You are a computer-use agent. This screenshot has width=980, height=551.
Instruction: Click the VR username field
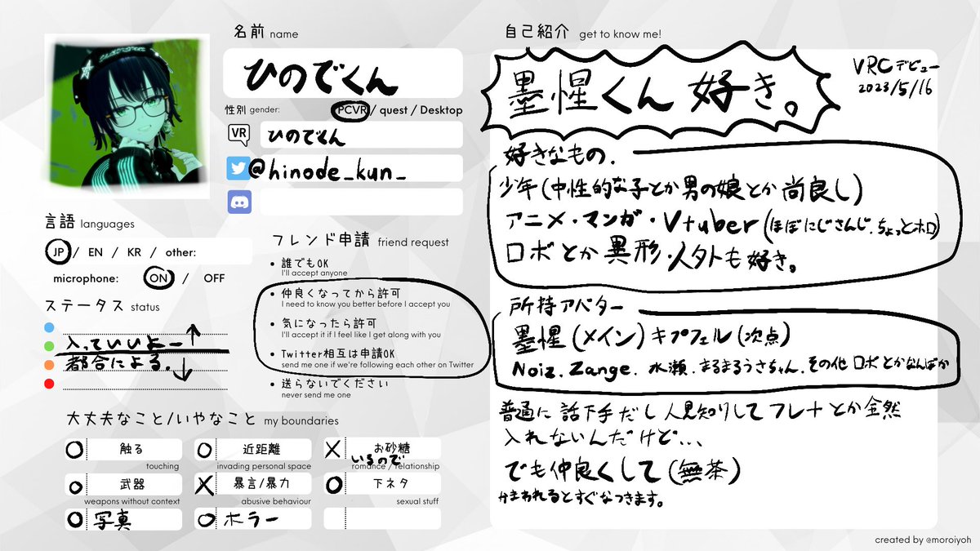(361, 135)
